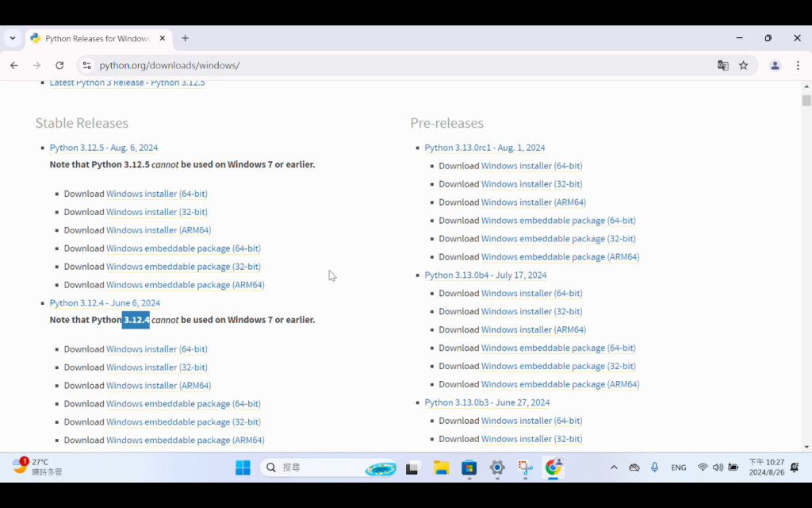Open the Chrome three-dot menu
The width and height of the screenshot is (812, 508).
[798, 65]
